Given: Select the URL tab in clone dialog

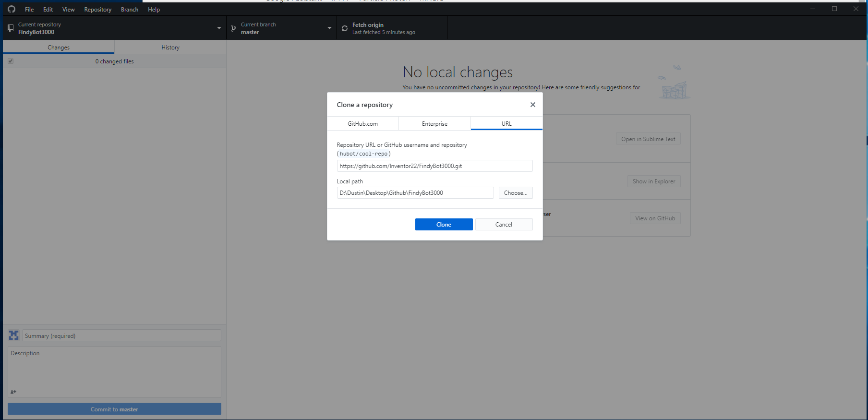Looking at the screenshot, I should tap(506, 123).
